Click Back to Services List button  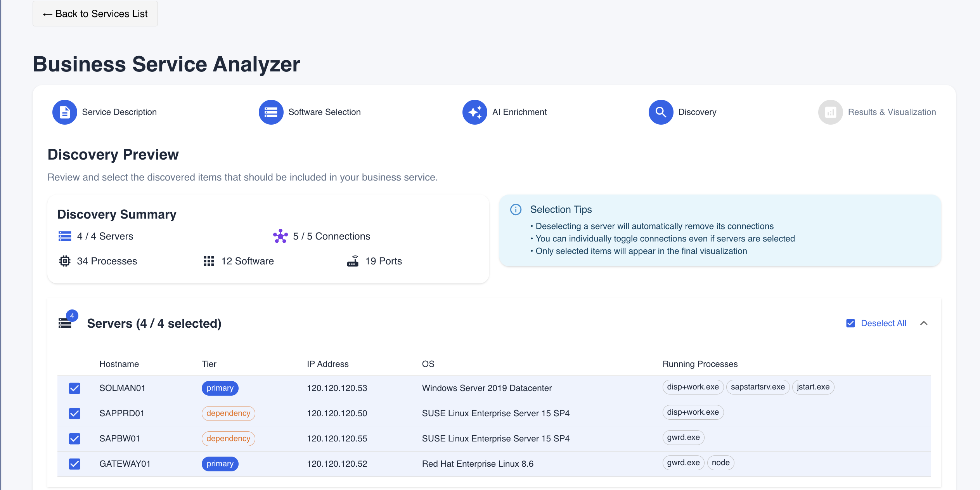click(95, 14)
